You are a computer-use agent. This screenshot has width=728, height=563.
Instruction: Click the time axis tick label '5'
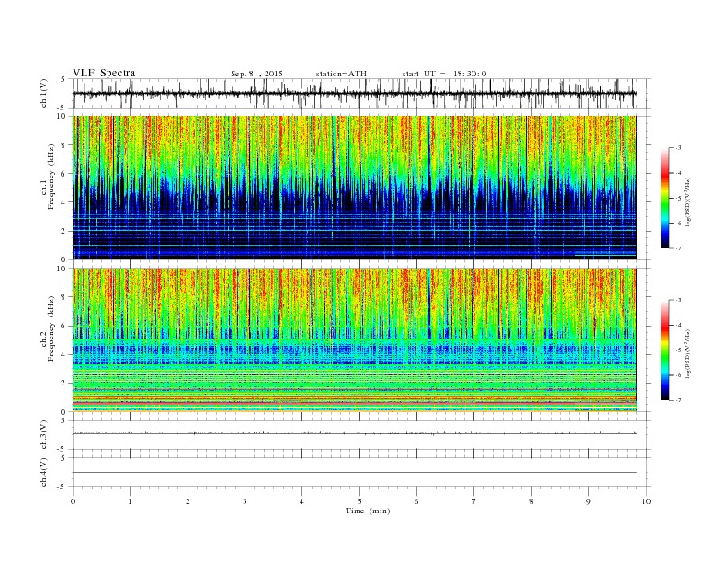coord(359,501)
